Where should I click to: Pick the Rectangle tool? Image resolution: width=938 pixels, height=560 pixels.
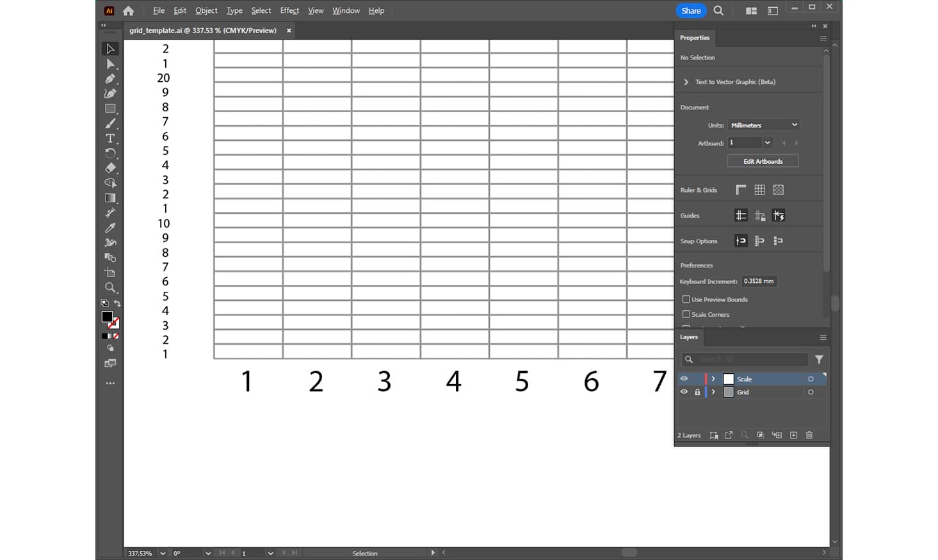(x=110, y=109)
